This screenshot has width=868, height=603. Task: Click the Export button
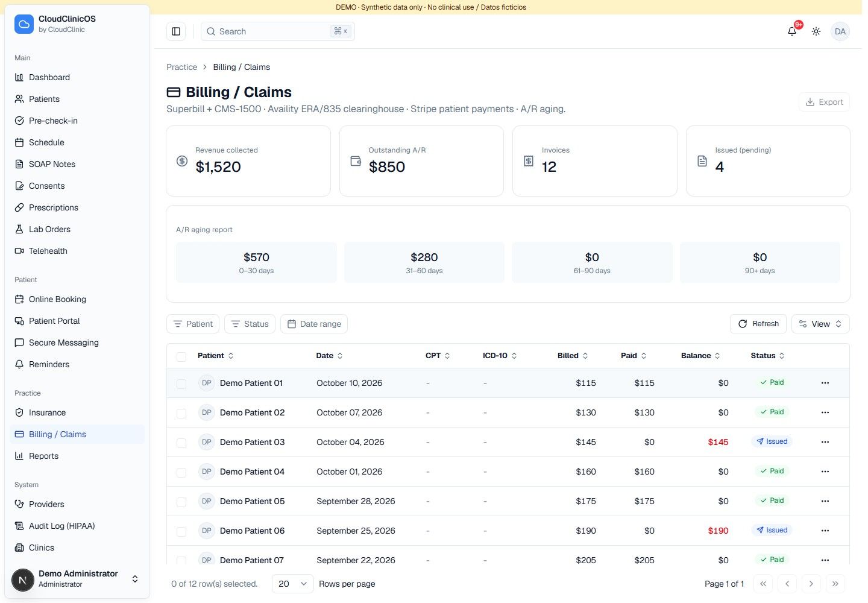[x=824, y=102]
